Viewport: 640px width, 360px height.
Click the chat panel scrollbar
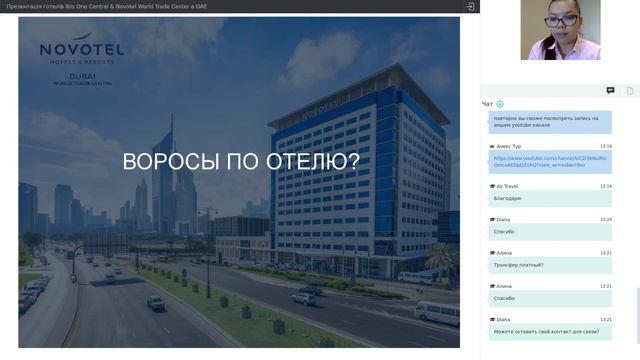click(638, 315)
